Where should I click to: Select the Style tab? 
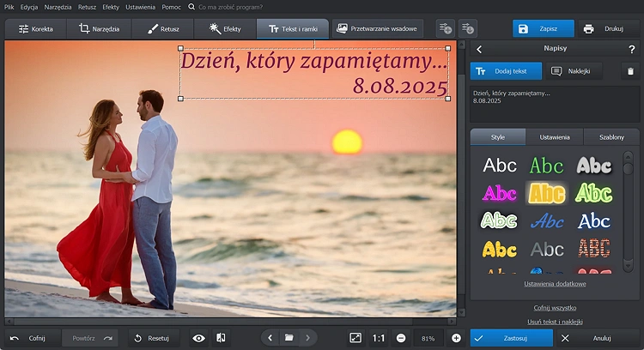pos(498,137)
